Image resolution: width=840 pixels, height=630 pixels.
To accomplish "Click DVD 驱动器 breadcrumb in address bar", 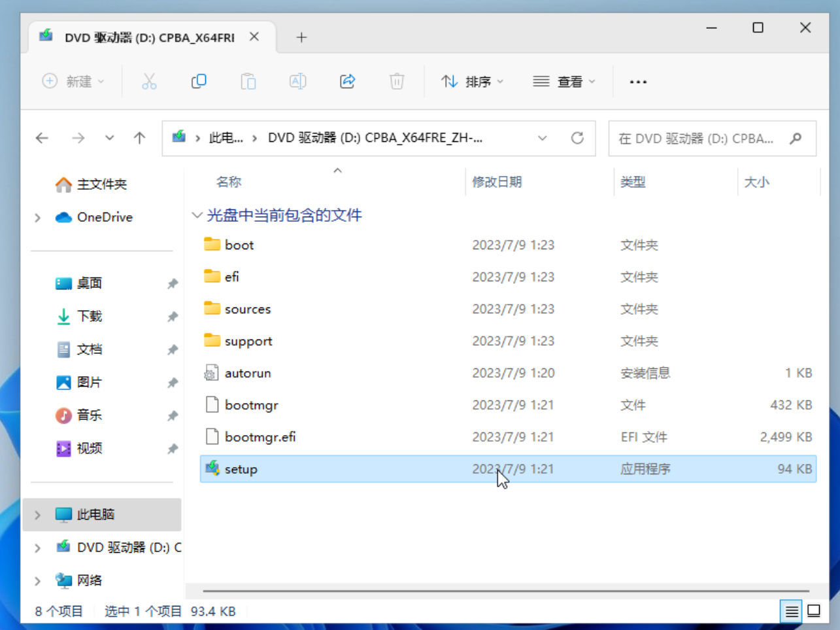I will tap(375, 138).
